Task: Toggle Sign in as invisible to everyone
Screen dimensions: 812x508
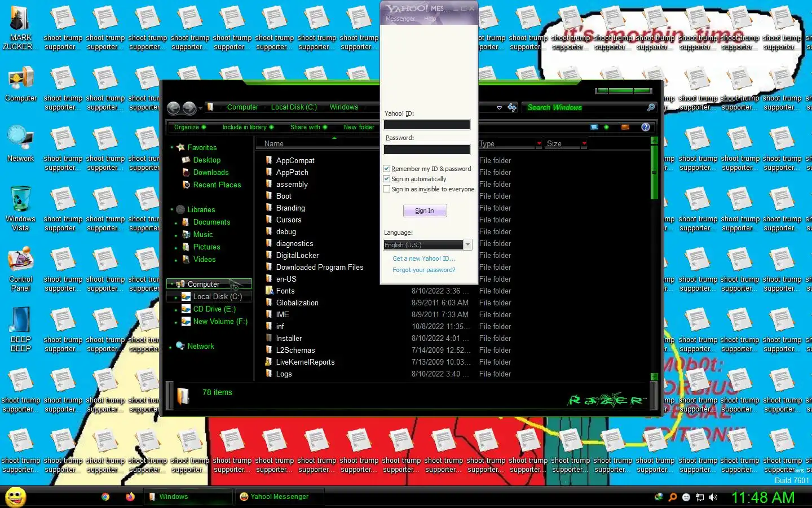Action: coord(386,189)
